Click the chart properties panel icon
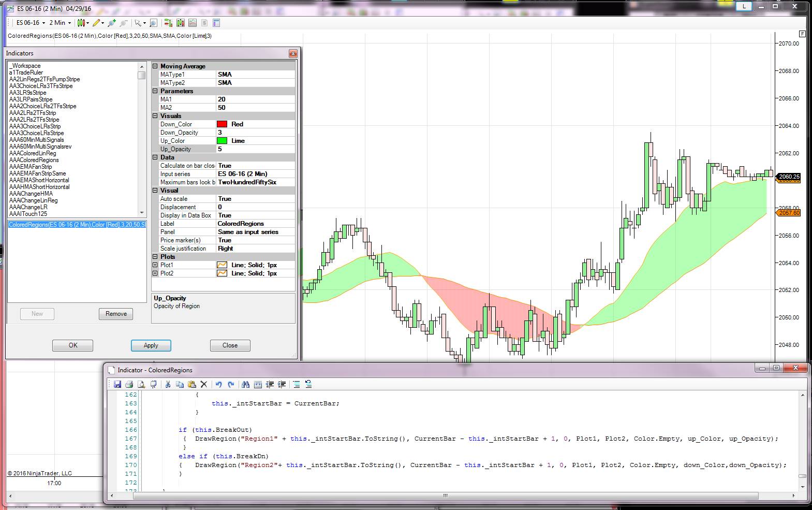 click(216, 23)
